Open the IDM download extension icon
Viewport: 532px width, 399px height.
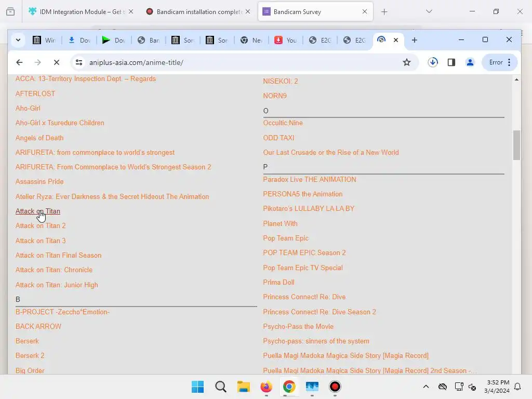pos(433,62)
